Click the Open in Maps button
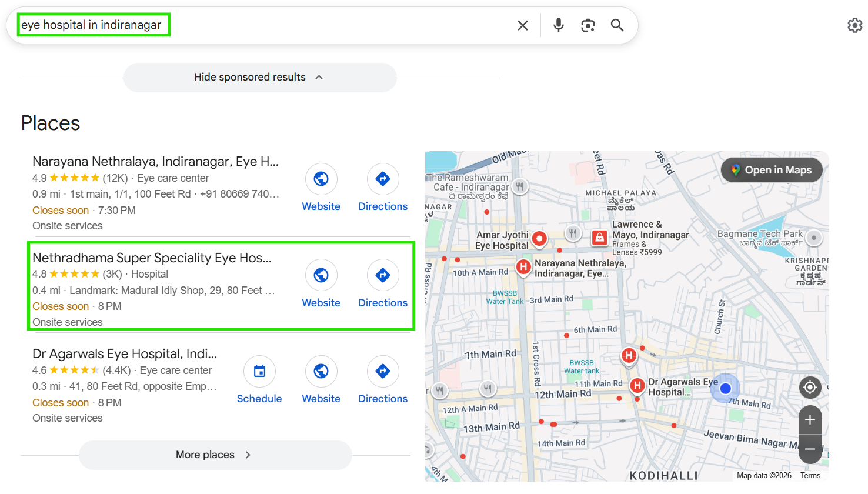This screenshot has width=868, height=494. [x=772, y=170]
